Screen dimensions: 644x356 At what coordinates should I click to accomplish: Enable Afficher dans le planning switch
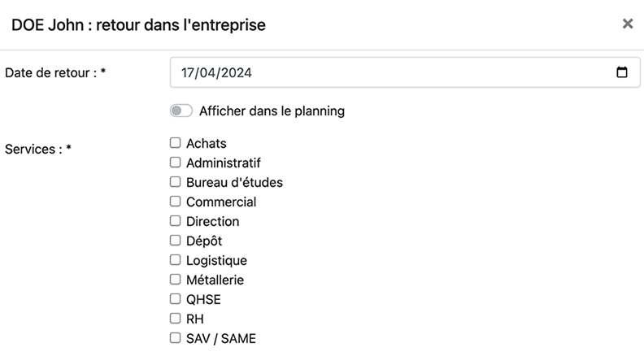[x=181, y=111]
